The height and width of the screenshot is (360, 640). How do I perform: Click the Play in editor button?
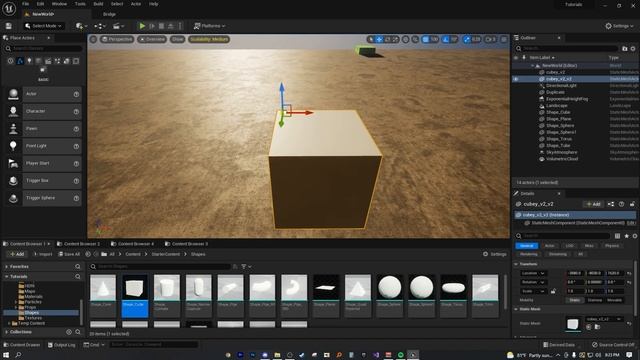[x=142, y=26]
